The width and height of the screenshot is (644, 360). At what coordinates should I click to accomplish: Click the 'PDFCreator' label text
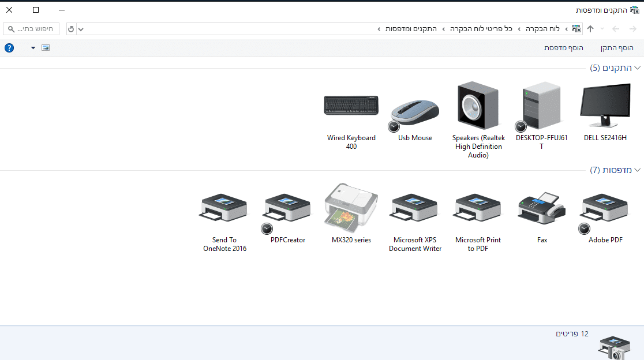coord(287,240)
